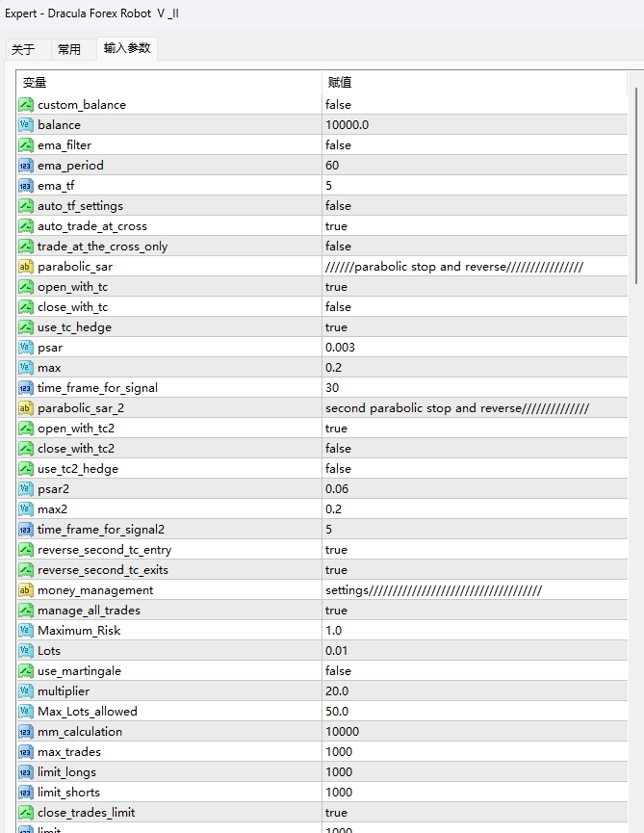Viewport: 644px width, 833px height.
Task: Select the Maximum_Risk value 1.0
Action: coord(334,631)
